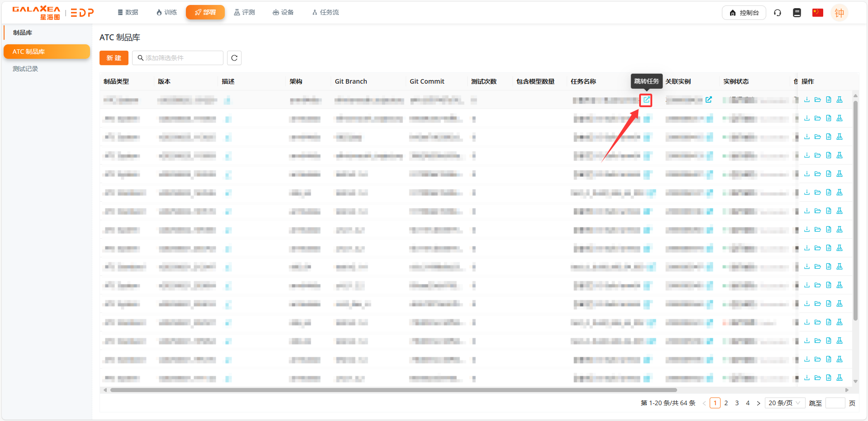Click the jump-to-task icon in first row
Screen dimensions: 868x421
click(646, 100)
